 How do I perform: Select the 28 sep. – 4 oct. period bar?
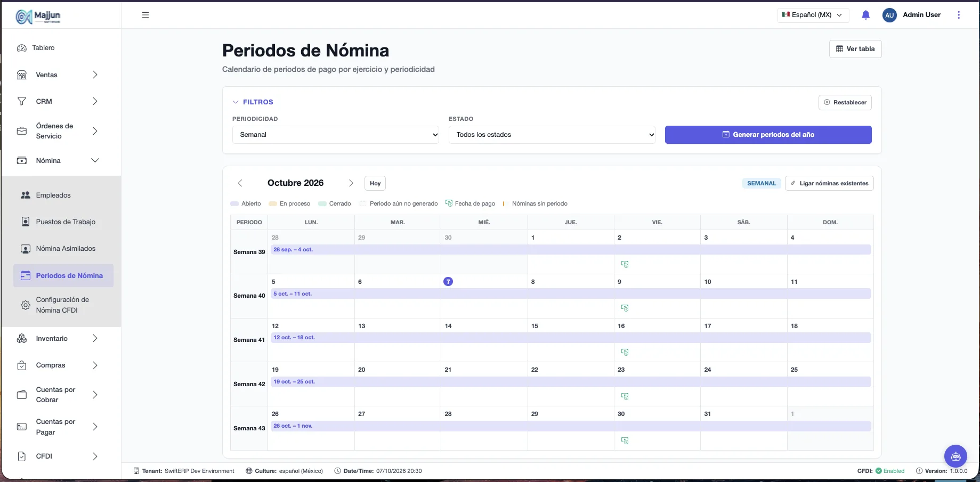[x=571, y=250]
